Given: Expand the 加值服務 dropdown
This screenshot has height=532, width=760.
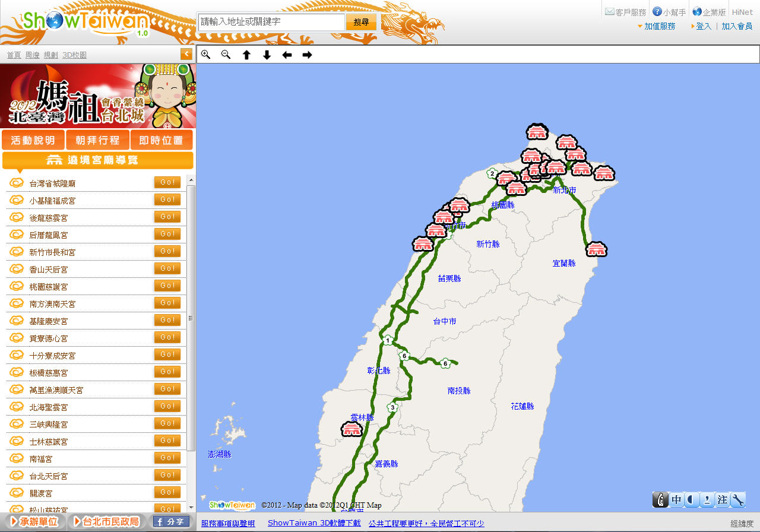Looking at the screenshot, I should [656, 26].
